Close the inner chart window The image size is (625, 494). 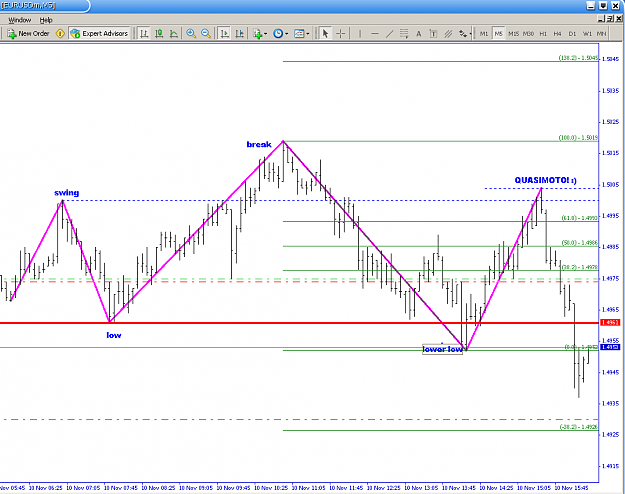tap(619, 19)
